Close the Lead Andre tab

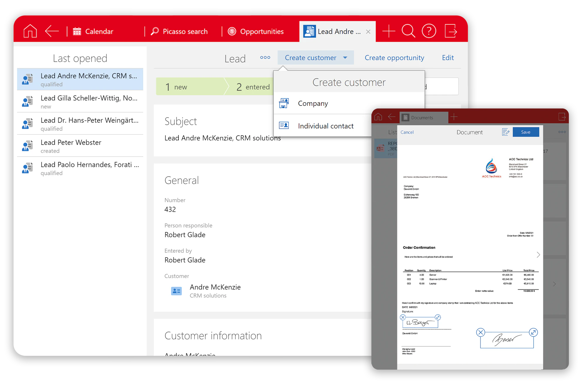pos(368,32)
